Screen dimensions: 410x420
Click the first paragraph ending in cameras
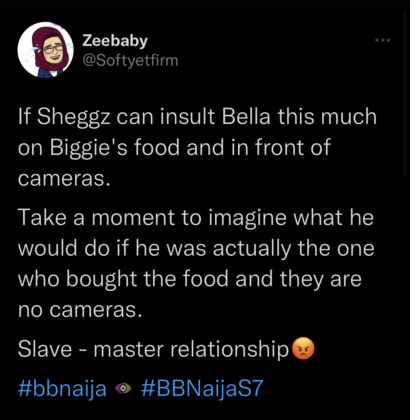pos(197,147)
